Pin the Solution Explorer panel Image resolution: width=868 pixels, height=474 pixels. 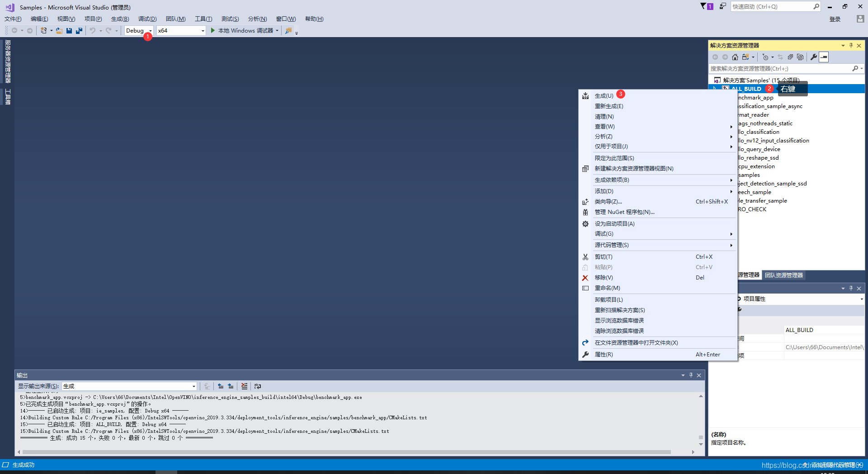click(x=851, y=46)
